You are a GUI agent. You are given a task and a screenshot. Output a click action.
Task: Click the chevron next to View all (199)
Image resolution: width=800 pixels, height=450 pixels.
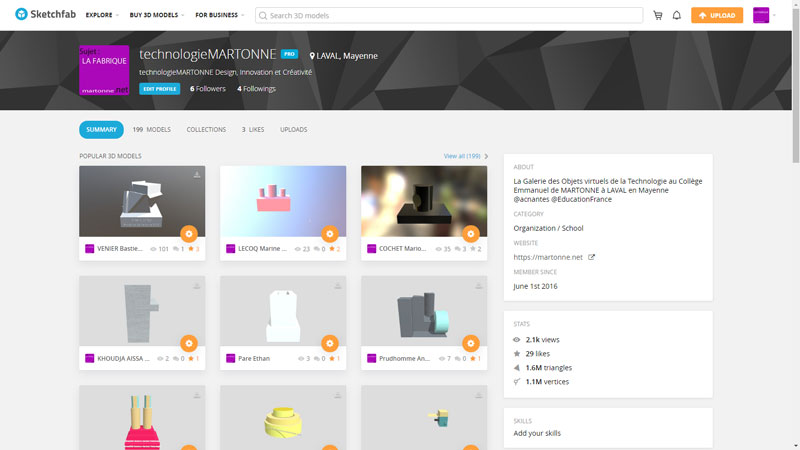coord(486,156)
